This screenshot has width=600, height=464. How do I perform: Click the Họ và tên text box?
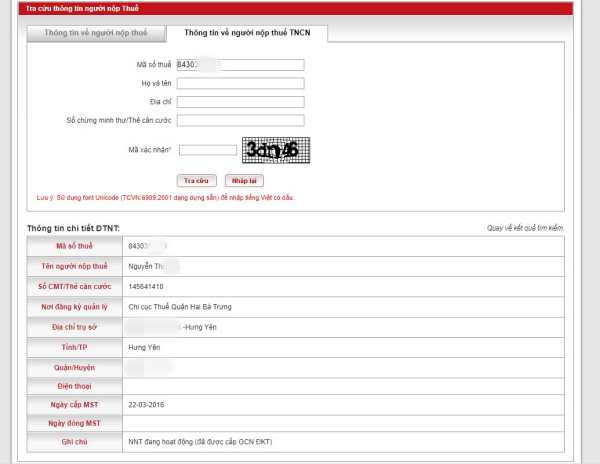coord(240,83)
